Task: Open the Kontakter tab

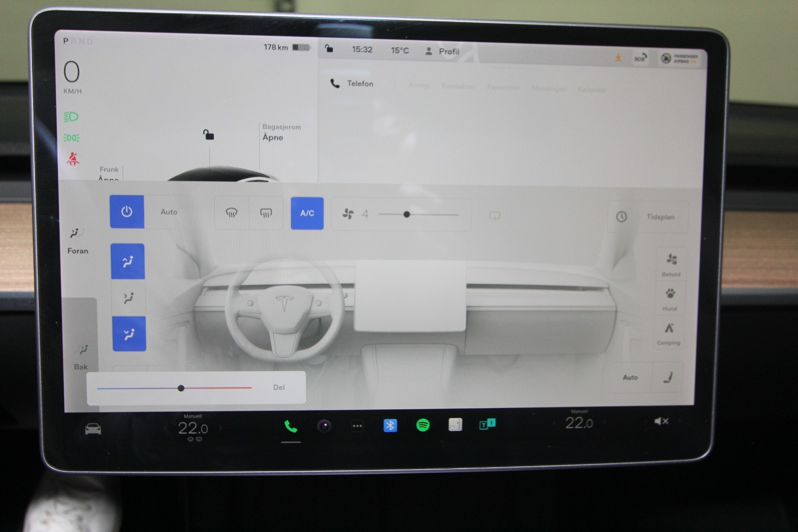Action: pos(458,86)
